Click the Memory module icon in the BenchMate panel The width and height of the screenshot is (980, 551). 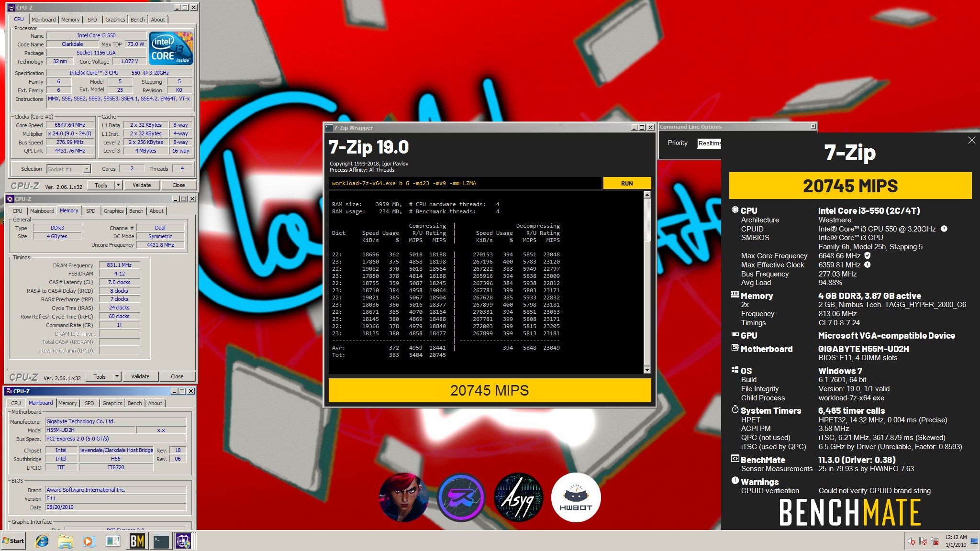pos(735,295)
